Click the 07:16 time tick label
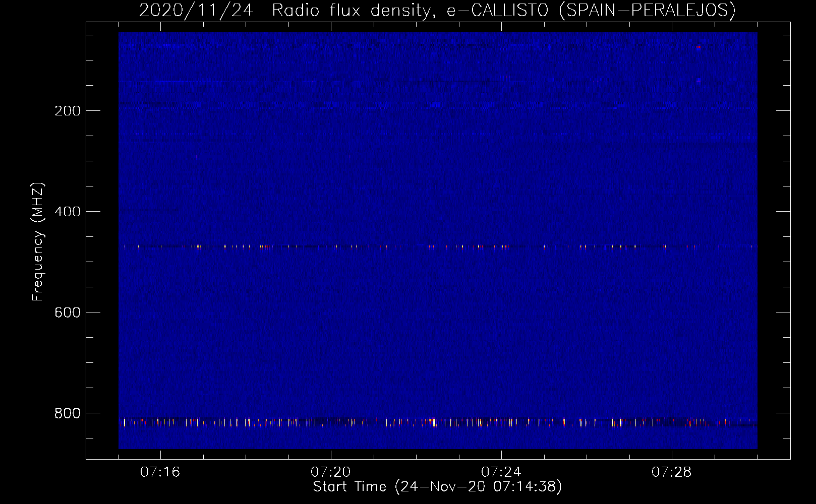This screenshot has width=816, height=504. click(x=160, y=472)
